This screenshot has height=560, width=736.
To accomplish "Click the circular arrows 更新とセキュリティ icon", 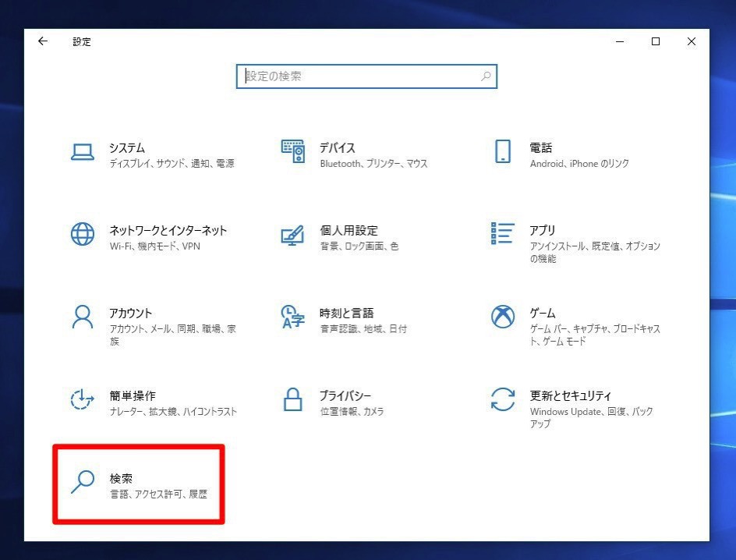I will (503, 399).
